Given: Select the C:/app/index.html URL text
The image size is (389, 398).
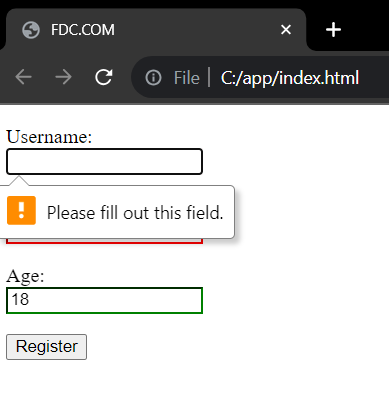Looking at the screenshot, I should (290, 78).
